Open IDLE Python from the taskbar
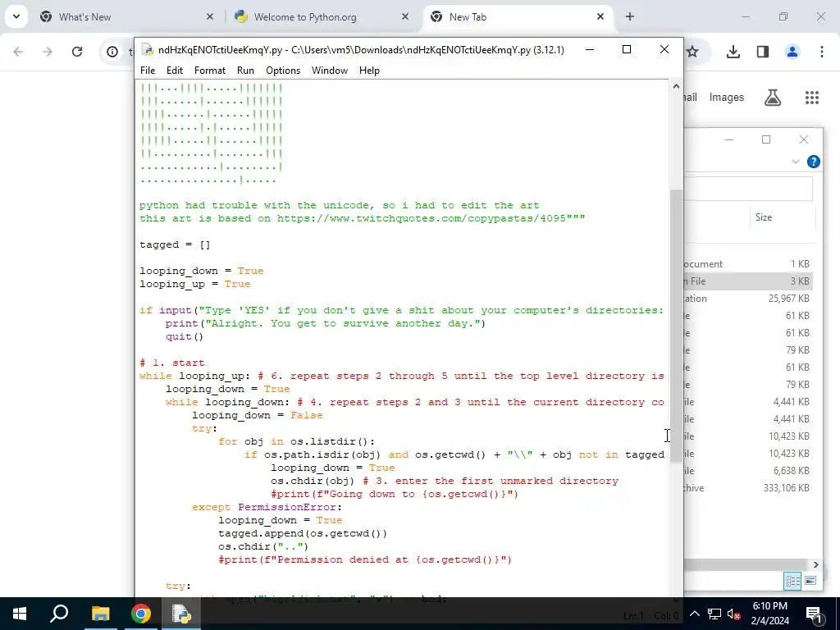The height and width of the screenshot is (630, 840). 181,614
